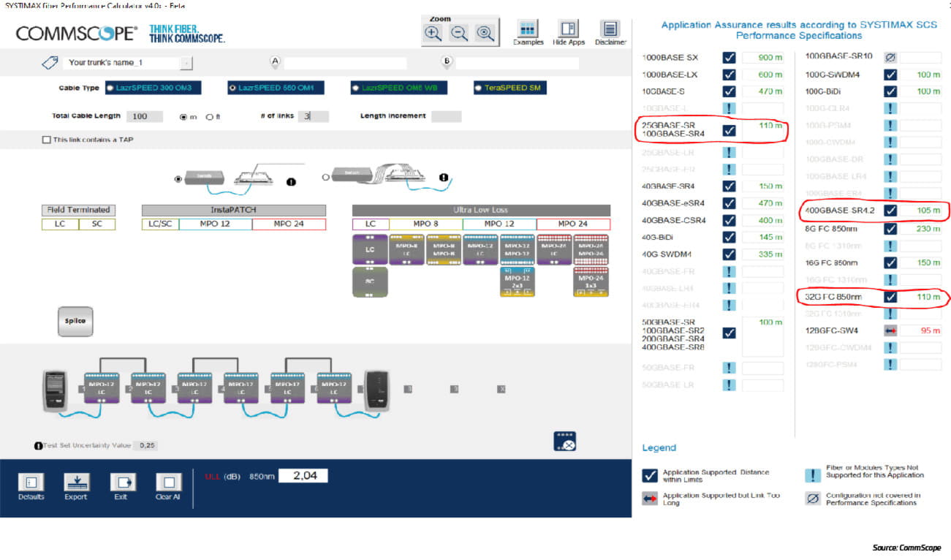Click the ULL 850nm loss value 2,04
Viewport: 951px width, 560px height.
click(x=303, y=476)
